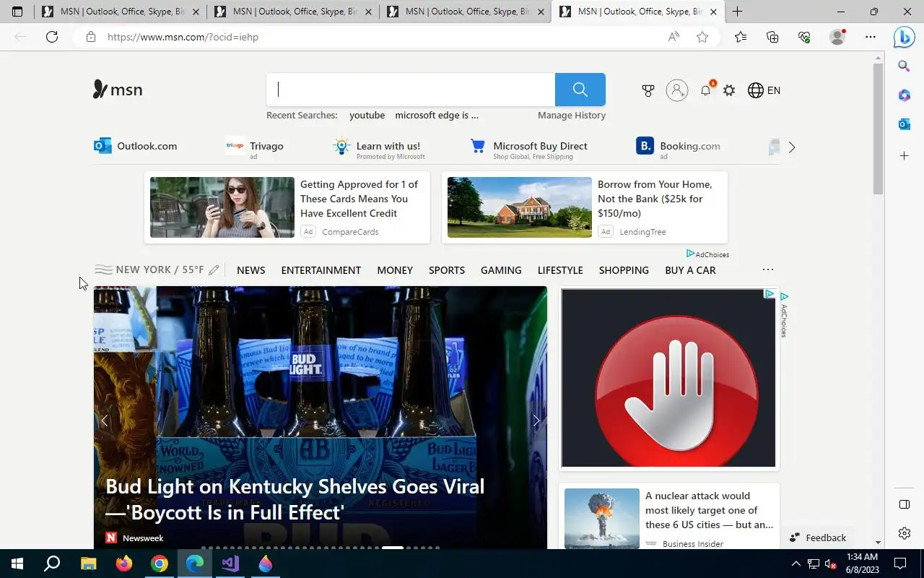924x578 pixels.
Task: Open the Outlook.com quick link
Action: pyautogui.click(x=136, y=146)
